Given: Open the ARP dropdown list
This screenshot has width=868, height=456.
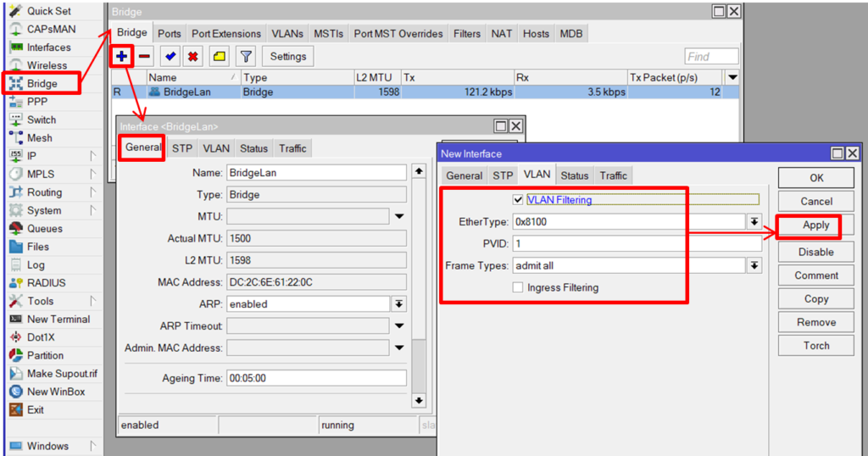Looking at the screenshot, I should [398, 304].
